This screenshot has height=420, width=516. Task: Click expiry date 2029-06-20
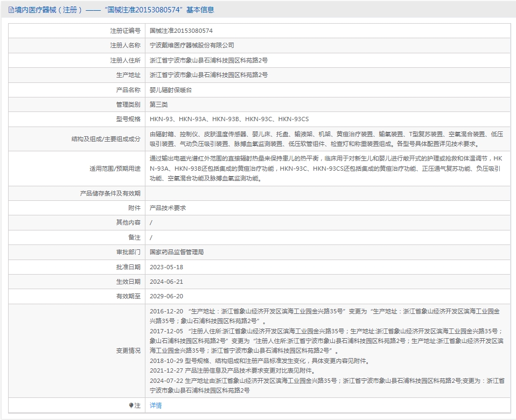pos(166,296)
